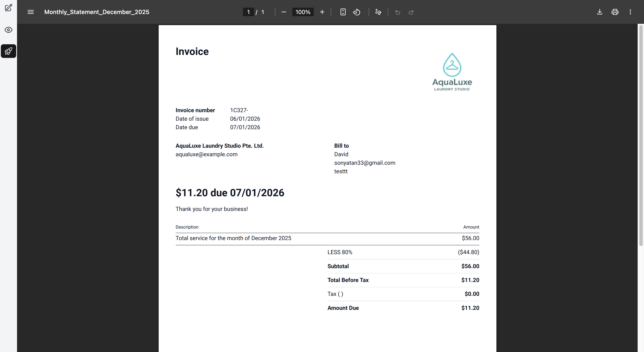Toggle the eye preview icon in sidebar
This screenshot has height=352, width=644.
tap(9, 30)
